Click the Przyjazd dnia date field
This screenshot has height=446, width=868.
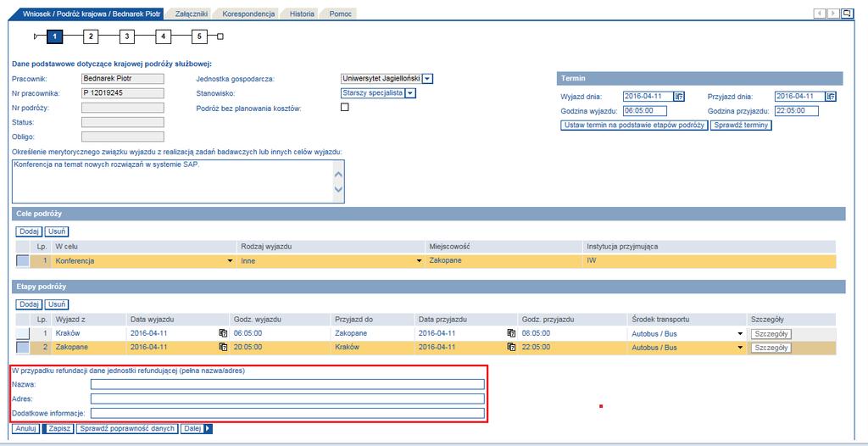(799, 97)
